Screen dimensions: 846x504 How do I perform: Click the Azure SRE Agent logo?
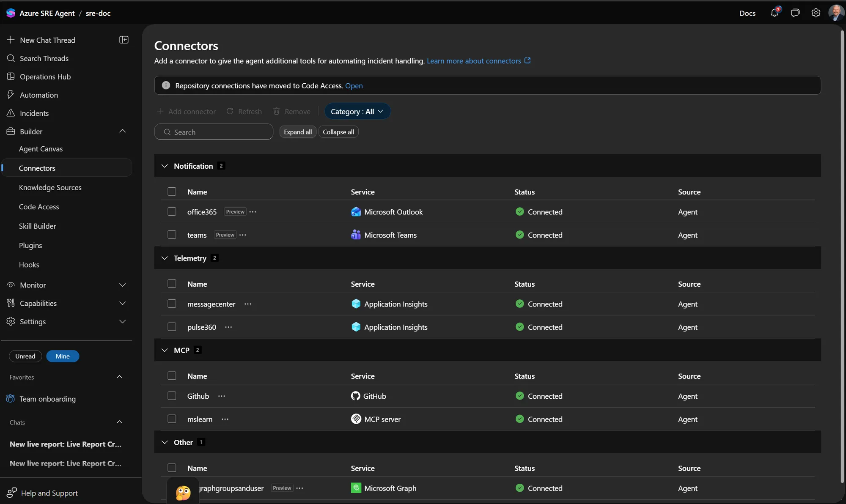click(x=11, y=13)
